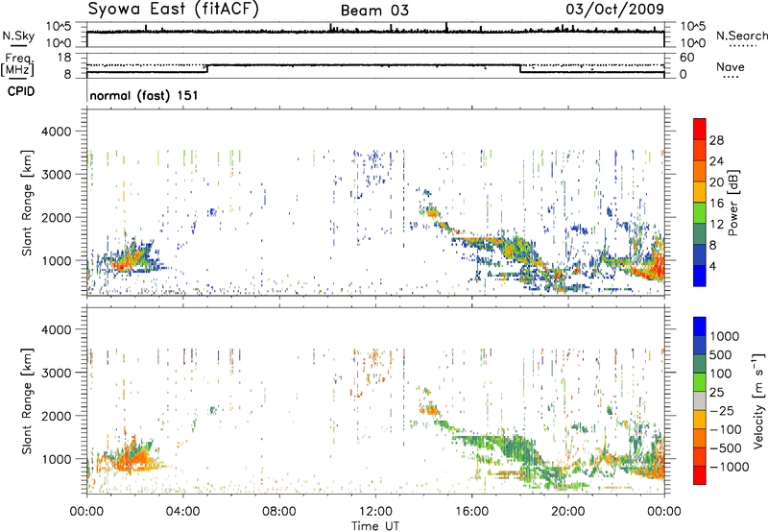Image resolution: width=768 pixels, height=532 pixels.
Task: Click the '-100' label on the velocity scale
Action: (725, 429)
